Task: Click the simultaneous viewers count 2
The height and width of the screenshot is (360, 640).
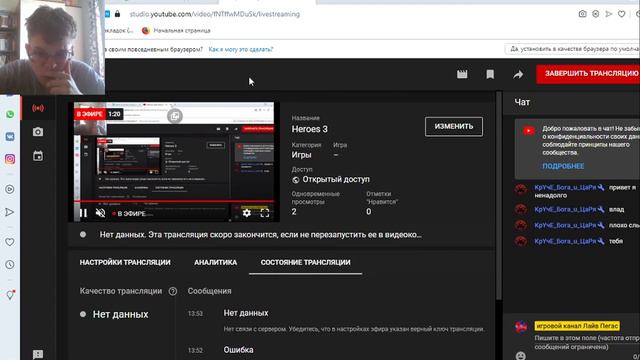Action: (x=294, y=211)
